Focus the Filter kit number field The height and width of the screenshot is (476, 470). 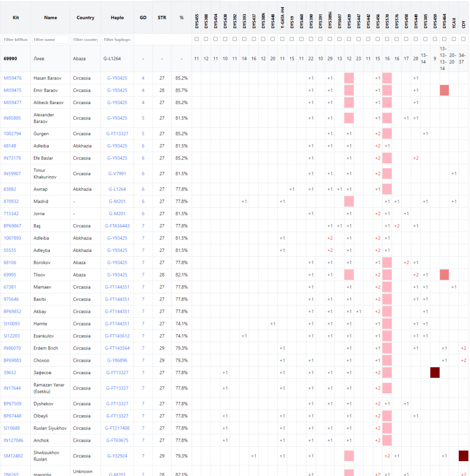pyautogui.click(x=16, y=40)
